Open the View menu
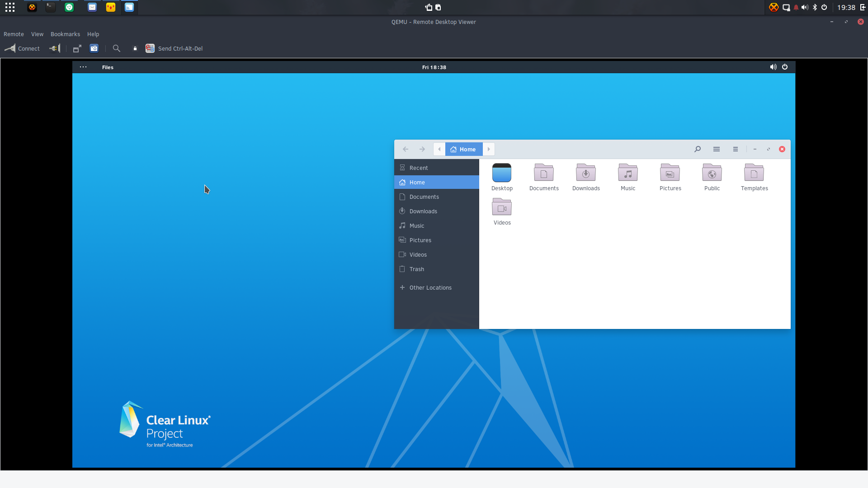 point(37,34)
